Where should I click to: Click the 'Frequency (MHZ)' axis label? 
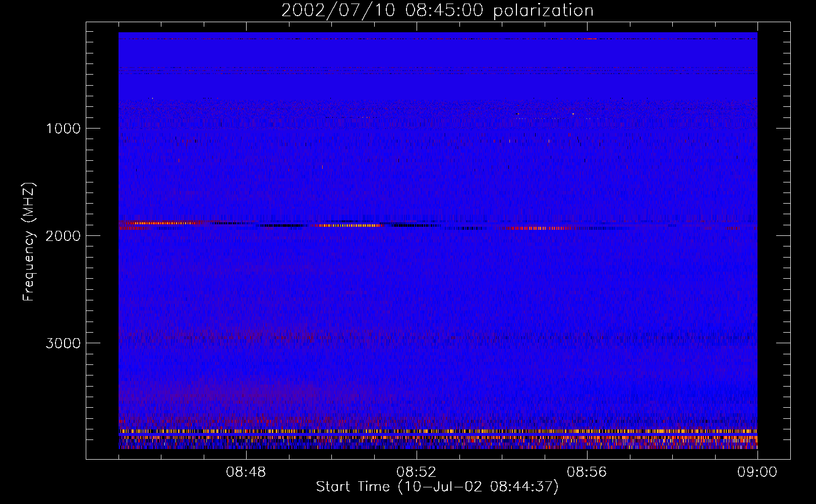click(x=29, y=242)
